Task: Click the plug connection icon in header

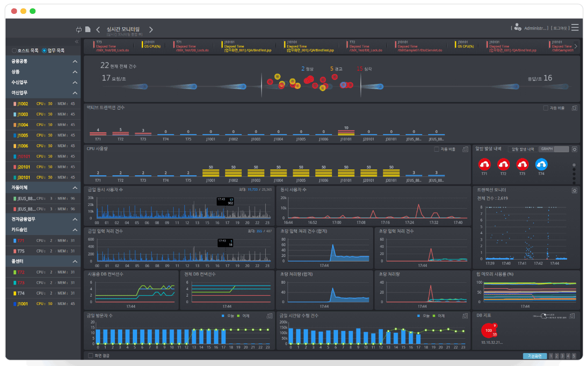Action: 79,30
